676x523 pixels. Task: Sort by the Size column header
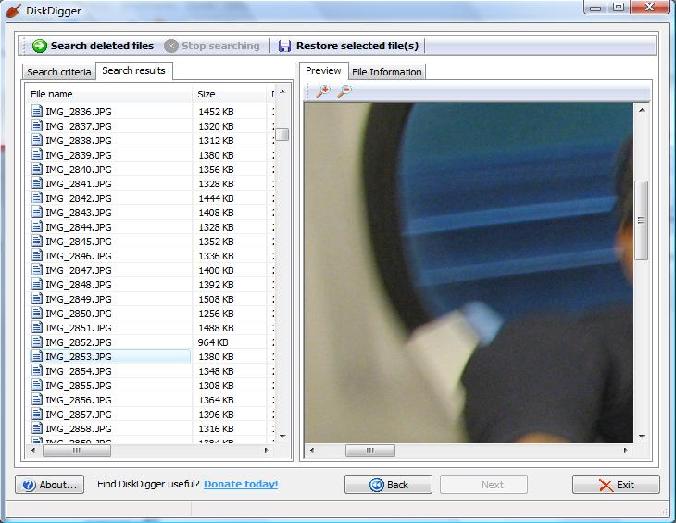[x=230, y=94]
